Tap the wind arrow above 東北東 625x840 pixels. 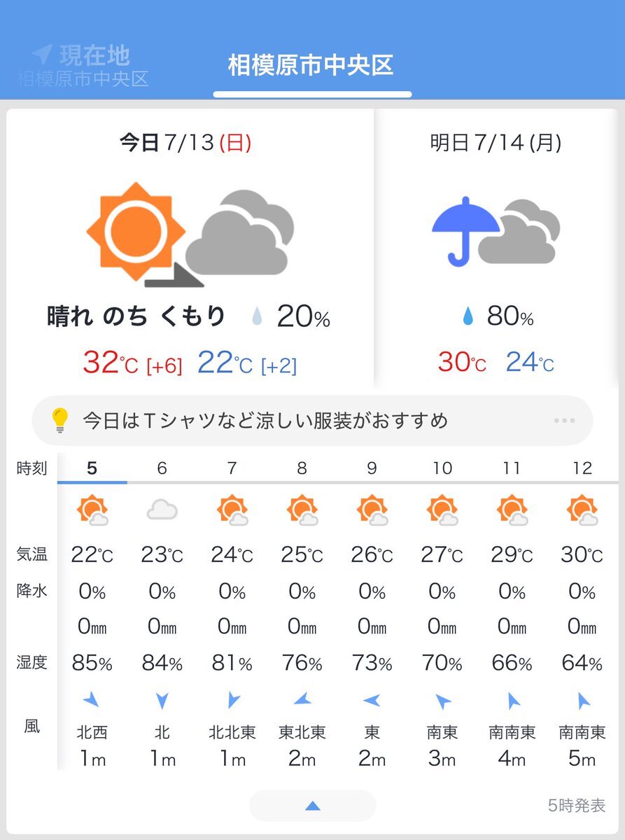click(302, 699)
